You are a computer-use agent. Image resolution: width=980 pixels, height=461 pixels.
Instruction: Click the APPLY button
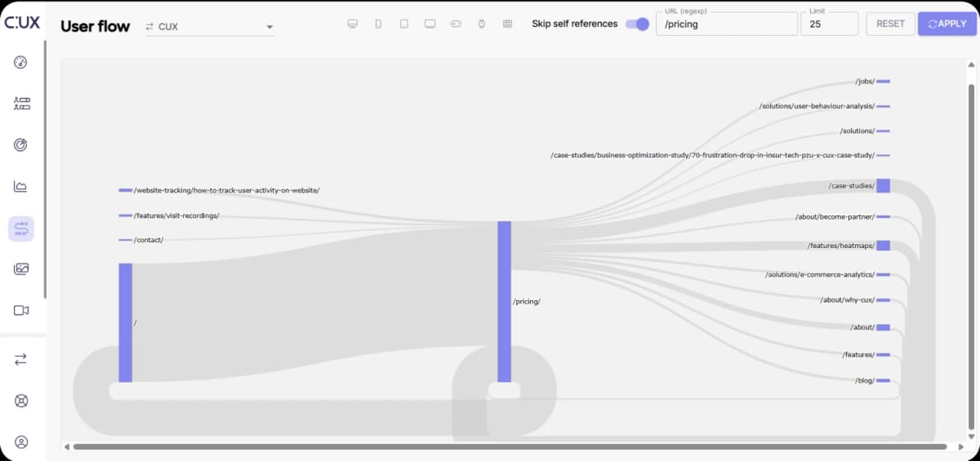(947, 24)
